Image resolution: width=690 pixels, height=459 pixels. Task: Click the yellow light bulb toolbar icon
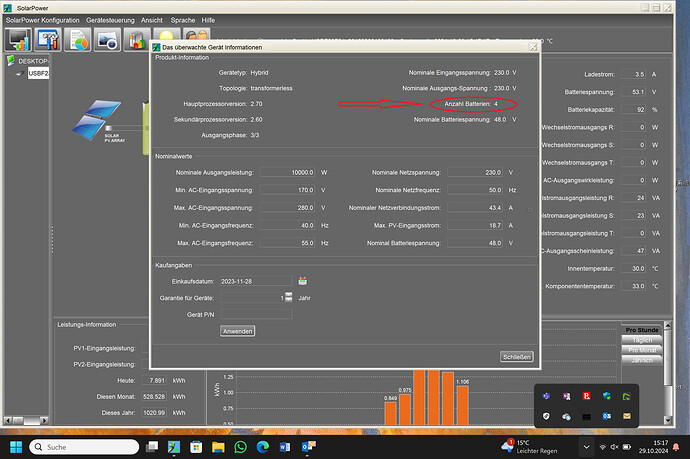[x=166, y=35]
